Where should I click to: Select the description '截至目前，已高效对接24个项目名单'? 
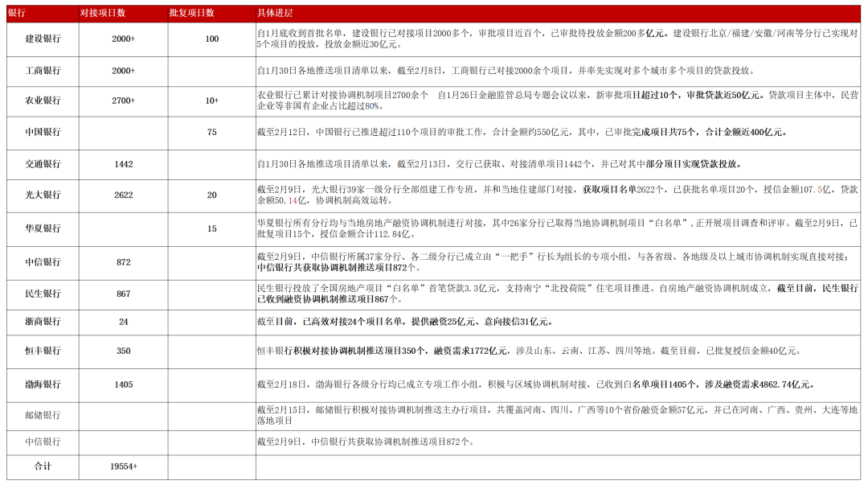pos(405,322)
